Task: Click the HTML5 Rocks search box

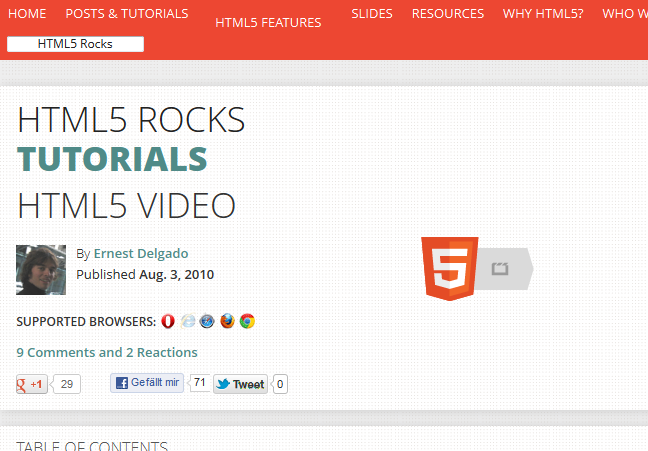Action: tap(76, 44)
